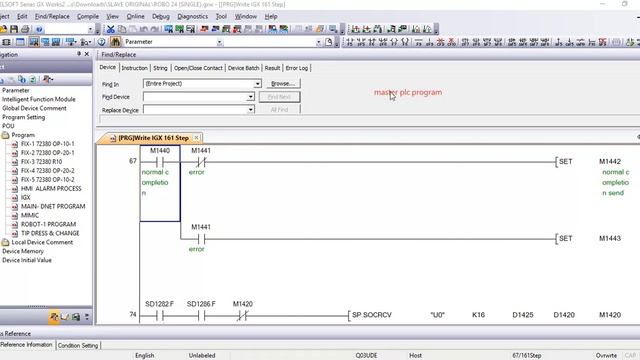Screen dimensions: 640x360
Task: Click the Horizontal line F9 ladder icon
Action: (418, 42)
